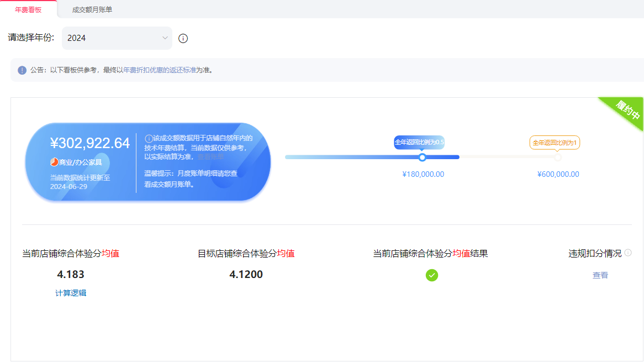
Task: Click the 计算逻辑 link
Action: pyautogui.click(x=71, y=293)
